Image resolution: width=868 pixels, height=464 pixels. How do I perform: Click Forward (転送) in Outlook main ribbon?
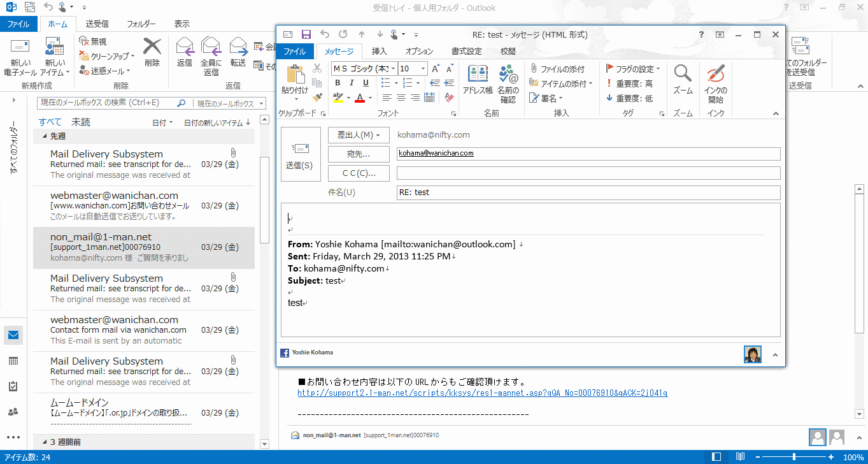pos(238,52)
